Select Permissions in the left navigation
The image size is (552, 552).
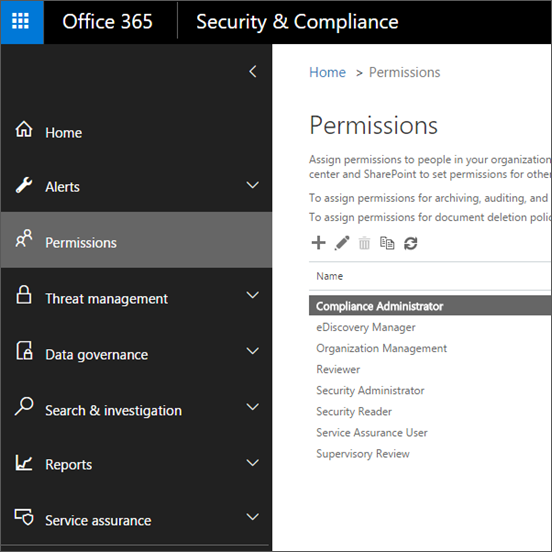136,240
